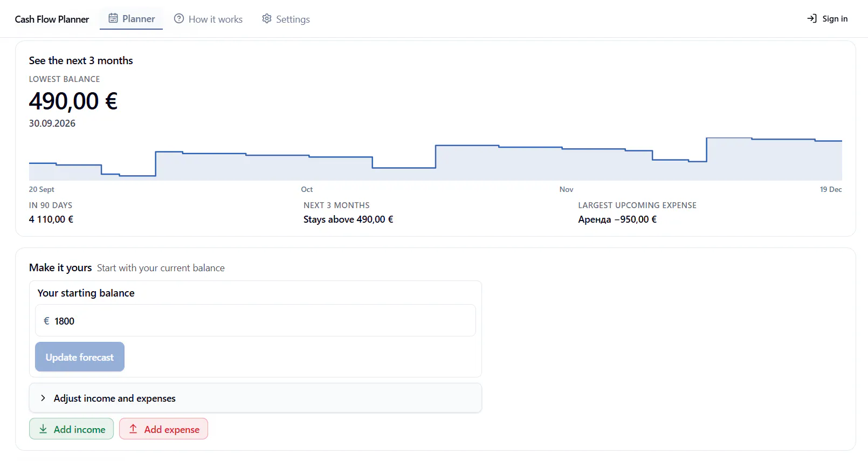Click the Add expense button

[163, 429]
